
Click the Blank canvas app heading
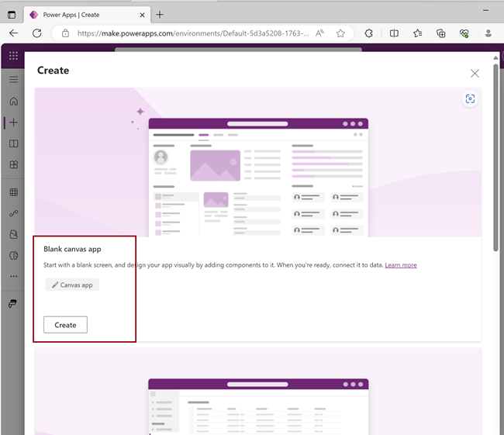click(72, 249)
